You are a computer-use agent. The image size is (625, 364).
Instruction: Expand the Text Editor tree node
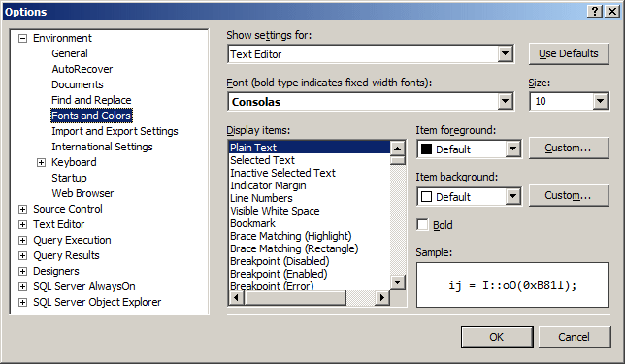click(x=23, y=225)
